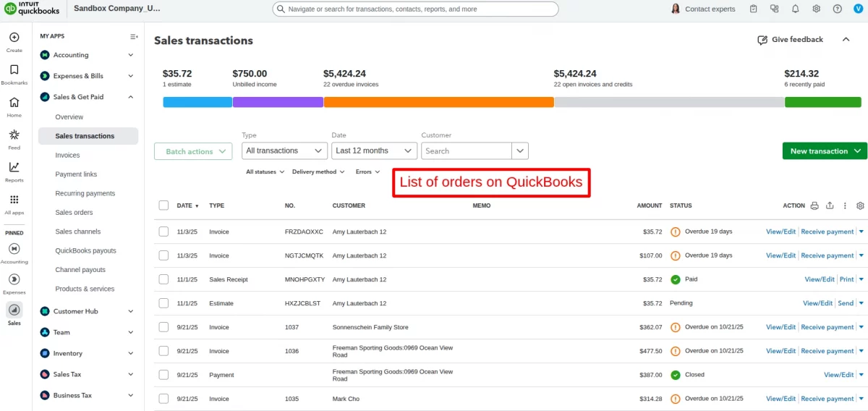This screenshot has height=411, width=868.
Task: Check the box for invoice 1035
Action: click(x=163, y=399)
